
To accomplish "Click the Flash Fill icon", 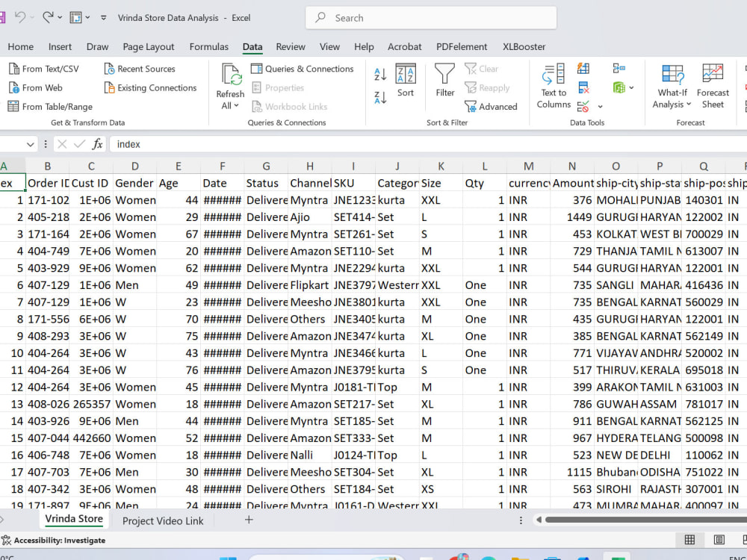I will 583,69.
